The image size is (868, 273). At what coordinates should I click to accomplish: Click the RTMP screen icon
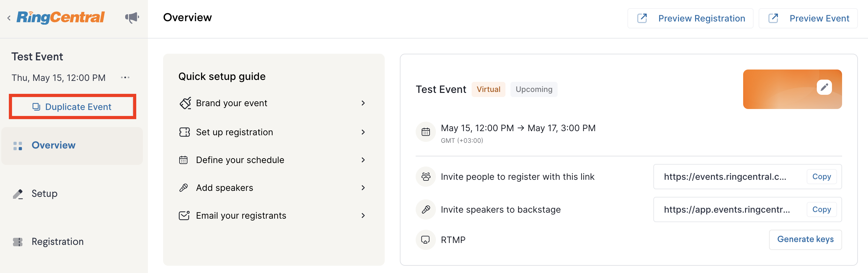pos(425,240)
